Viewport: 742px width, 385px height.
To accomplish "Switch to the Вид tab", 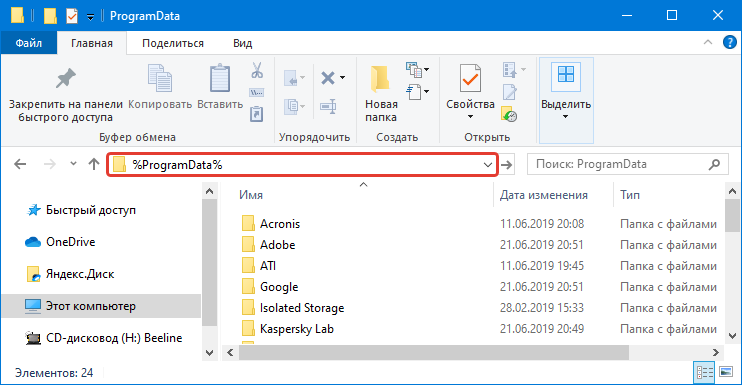I will (x=242, y=43).
